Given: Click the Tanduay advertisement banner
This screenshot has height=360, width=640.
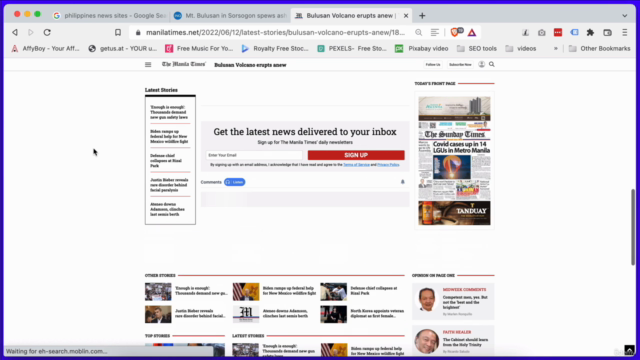Looking at the screenshot, I should [454, 213].
